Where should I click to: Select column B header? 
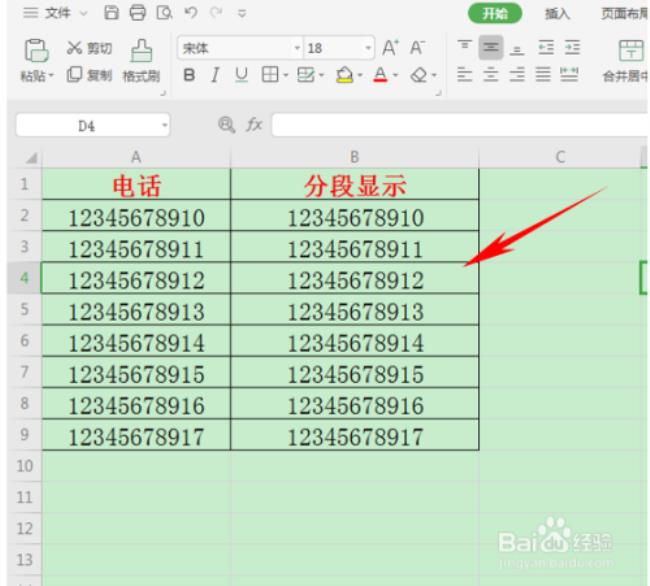(354, 157)
